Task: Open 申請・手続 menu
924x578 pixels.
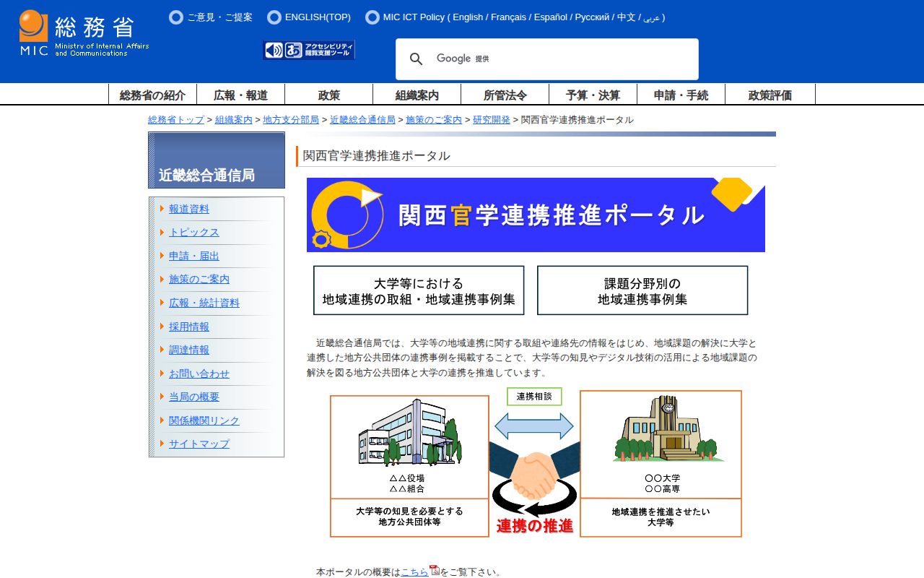Action: 681,95
